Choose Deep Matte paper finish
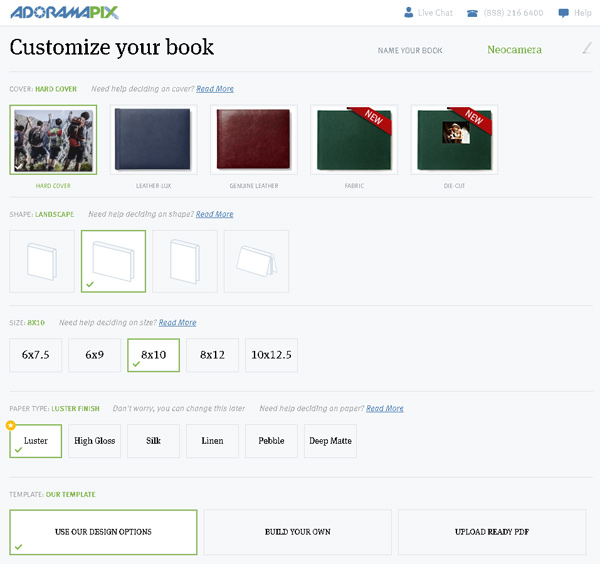This screenshot has height=564, width=600. click(x=330, y=441)
